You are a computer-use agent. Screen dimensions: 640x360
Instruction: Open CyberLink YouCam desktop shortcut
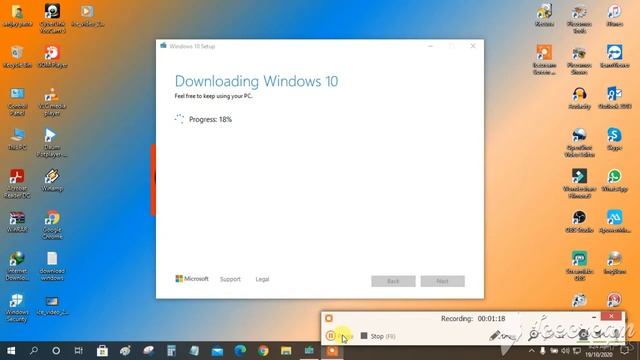[x=52, y=18]
